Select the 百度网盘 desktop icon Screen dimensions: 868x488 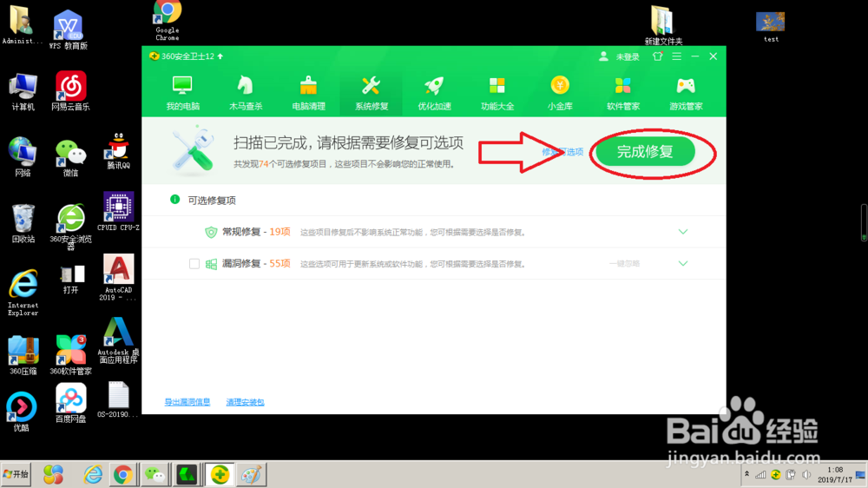tap(70, 403)
